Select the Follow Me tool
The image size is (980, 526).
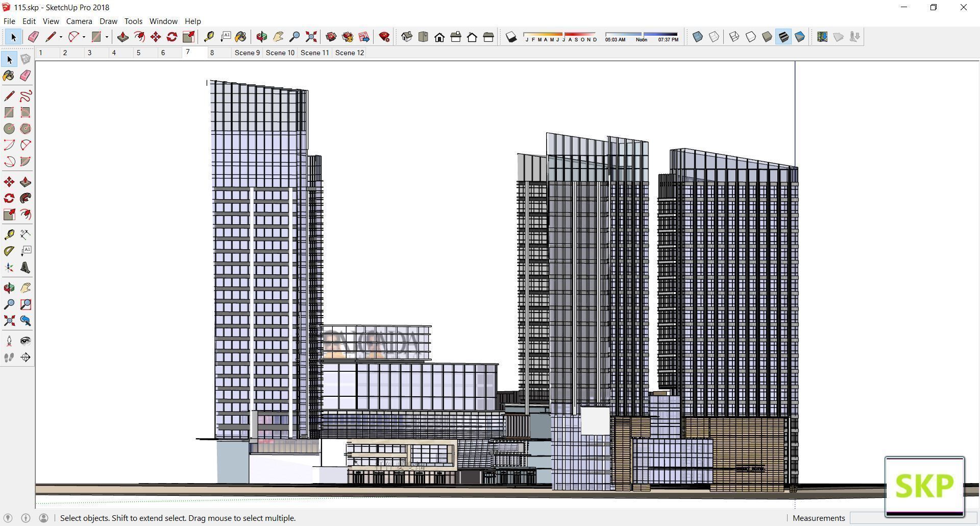click(26, 198)
